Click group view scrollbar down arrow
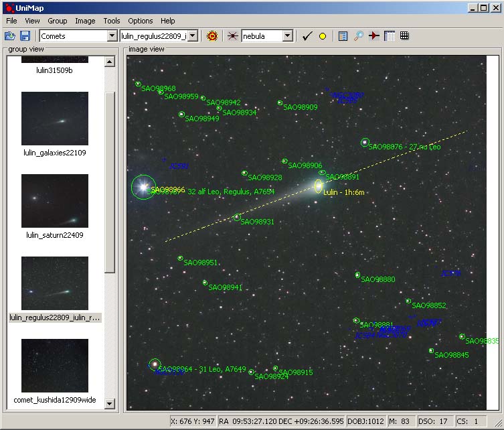 (110, 403)
